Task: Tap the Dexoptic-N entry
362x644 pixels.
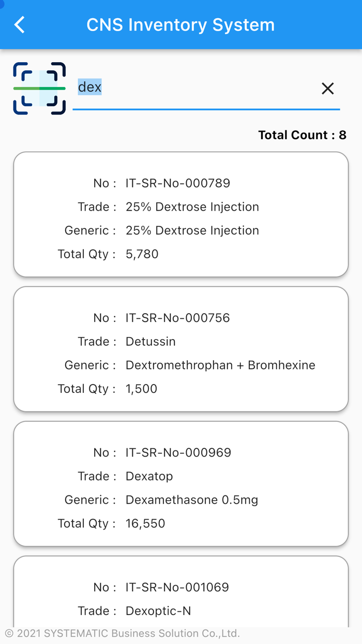Action: tap(181, 595)
